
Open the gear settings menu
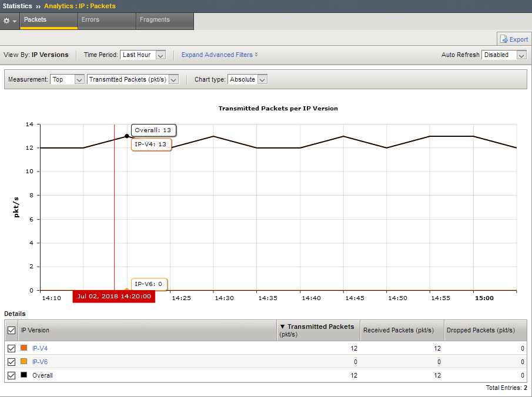tap(9, 21)
